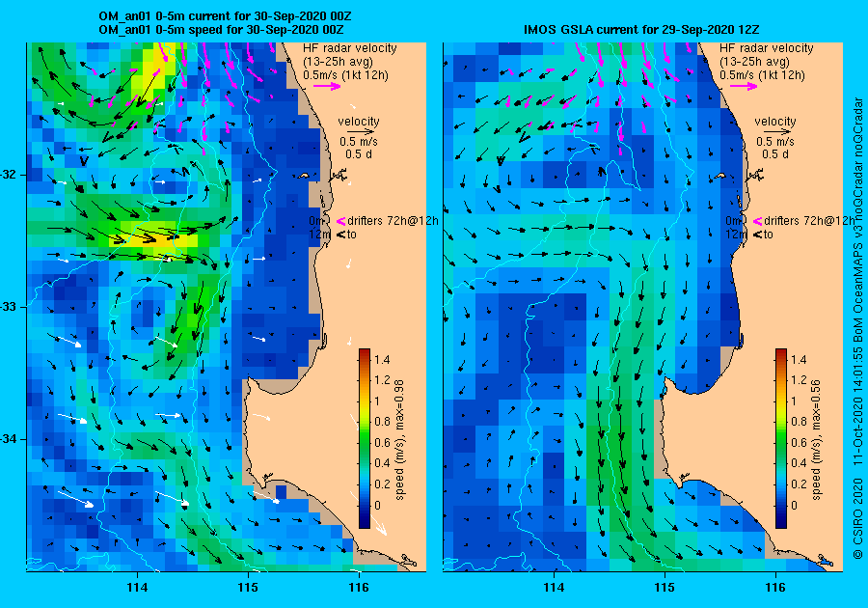Click longitude label 115 under IMOS GSLA map
The image size is (868, 608).
point(665,588)
